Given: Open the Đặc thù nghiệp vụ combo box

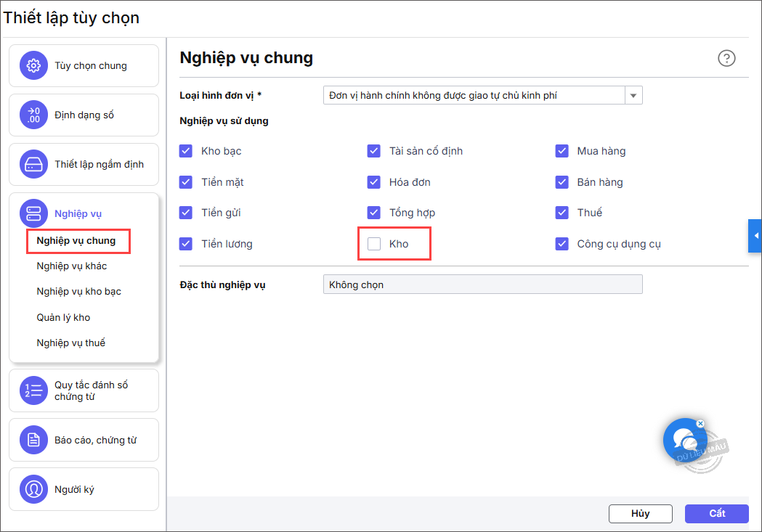Looking at the screenshot, I should (x=482, y=285).
